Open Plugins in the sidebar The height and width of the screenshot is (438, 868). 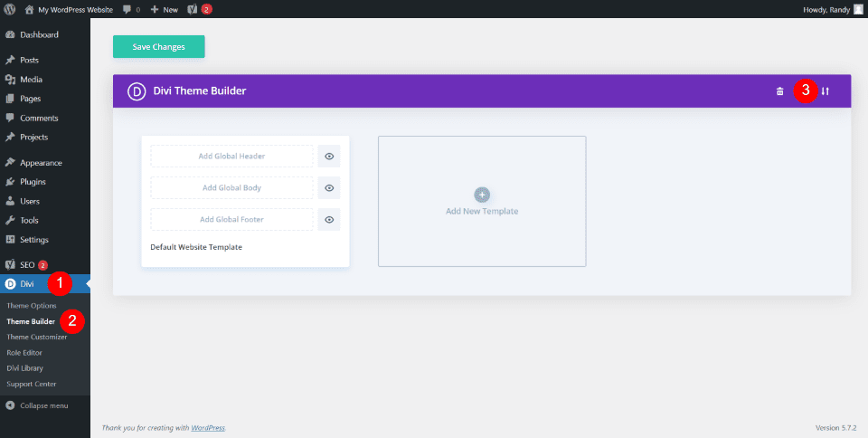pos(33,182)
